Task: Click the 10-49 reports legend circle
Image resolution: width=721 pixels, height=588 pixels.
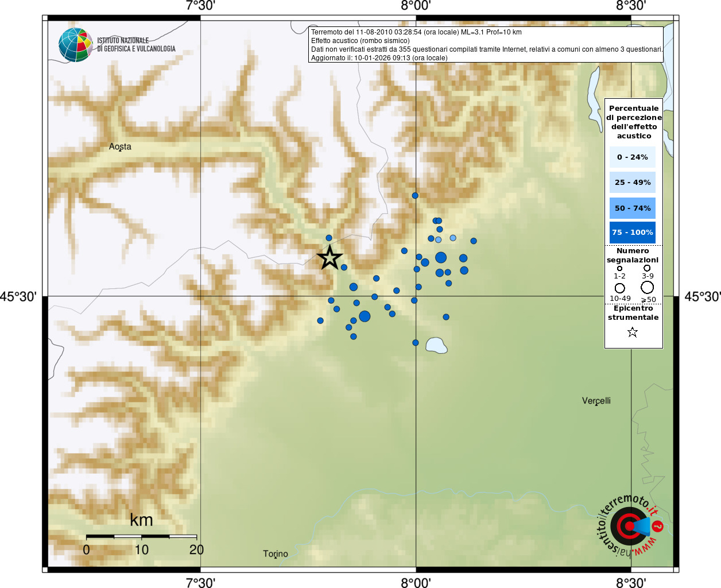Action: point(620,288)
